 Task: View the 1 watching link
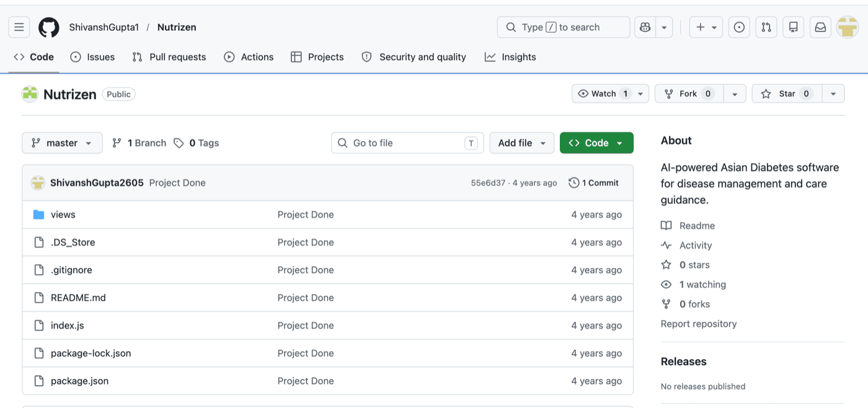pyautogui.click(x=693, y=285)
